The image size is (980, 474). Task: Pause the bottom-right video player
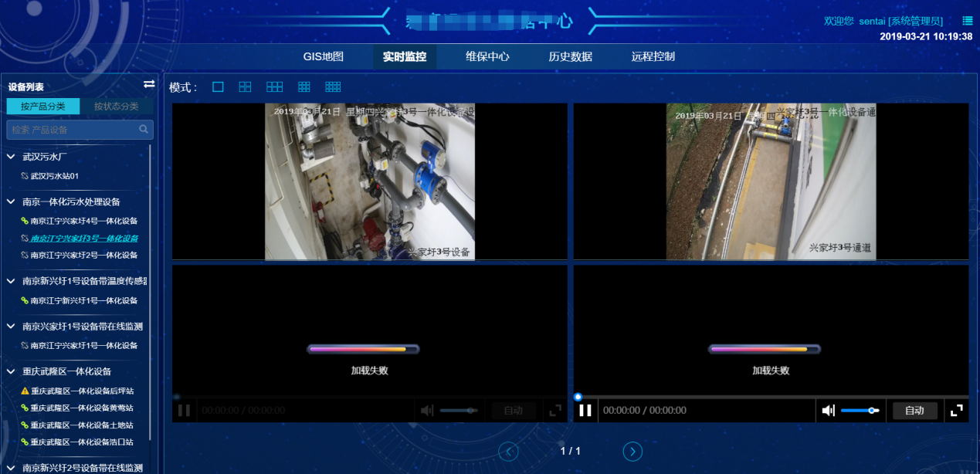pyautogui.click(x=585, y=411)
